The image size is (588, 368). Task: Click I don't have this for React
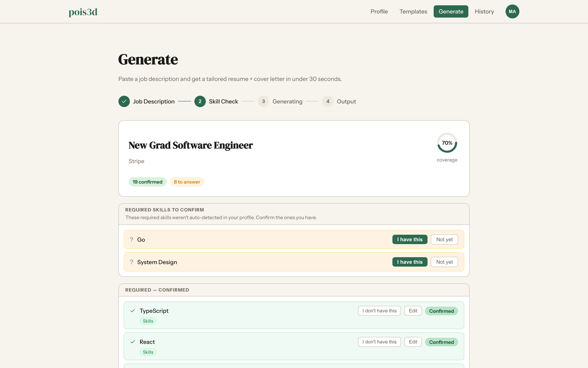click(x=379, y=342)
